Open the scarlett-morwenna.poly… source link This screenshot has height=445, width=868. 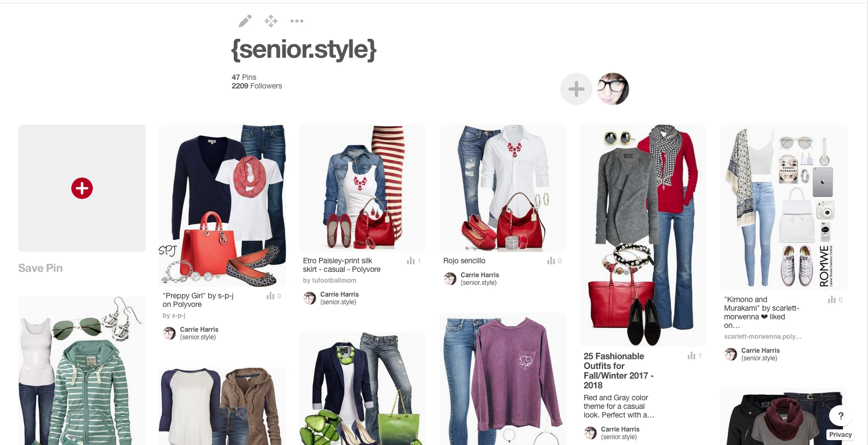(x=763, y=337)
